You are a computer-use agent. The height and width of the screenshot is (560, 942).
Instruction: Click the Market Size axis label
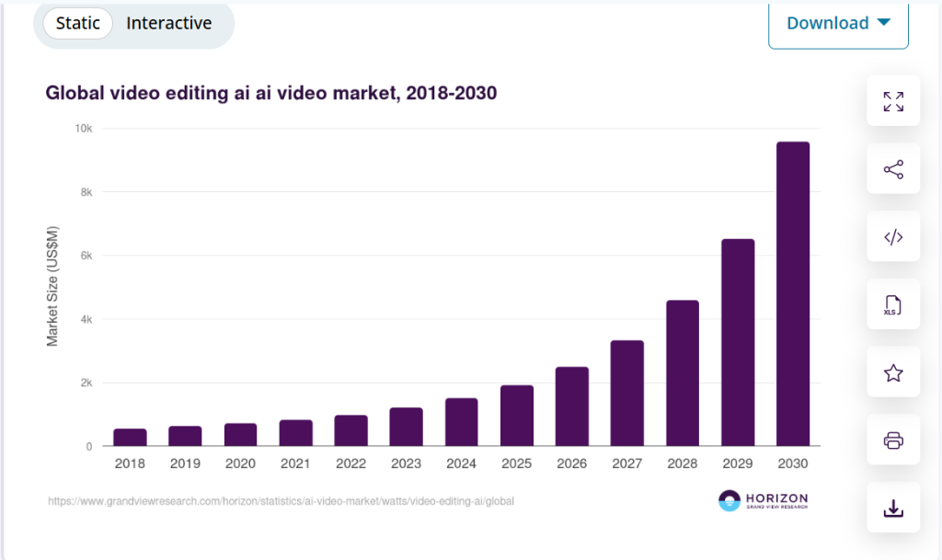52,285
